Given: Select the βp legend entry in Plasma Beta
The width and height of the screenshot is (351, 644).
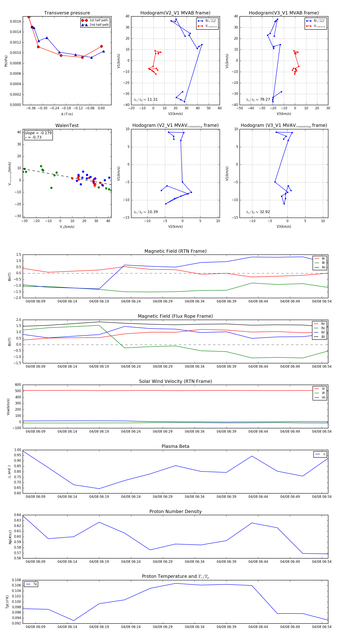Looking at the screenshot, I should coord(320,454).
